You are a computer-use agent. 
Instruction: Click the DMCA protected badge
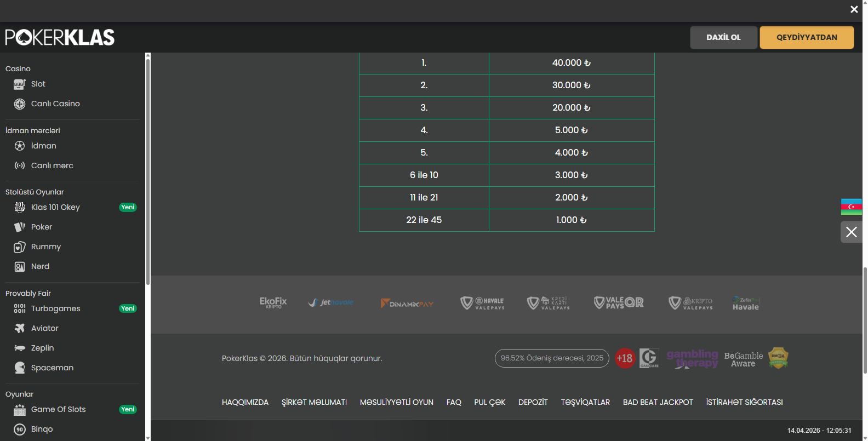tap(778, 358)
